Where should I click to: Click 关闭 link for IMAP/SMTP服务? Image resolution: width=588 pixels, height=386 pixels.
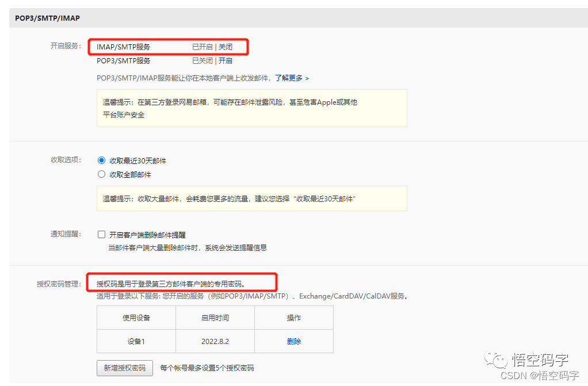pos(226,47)
